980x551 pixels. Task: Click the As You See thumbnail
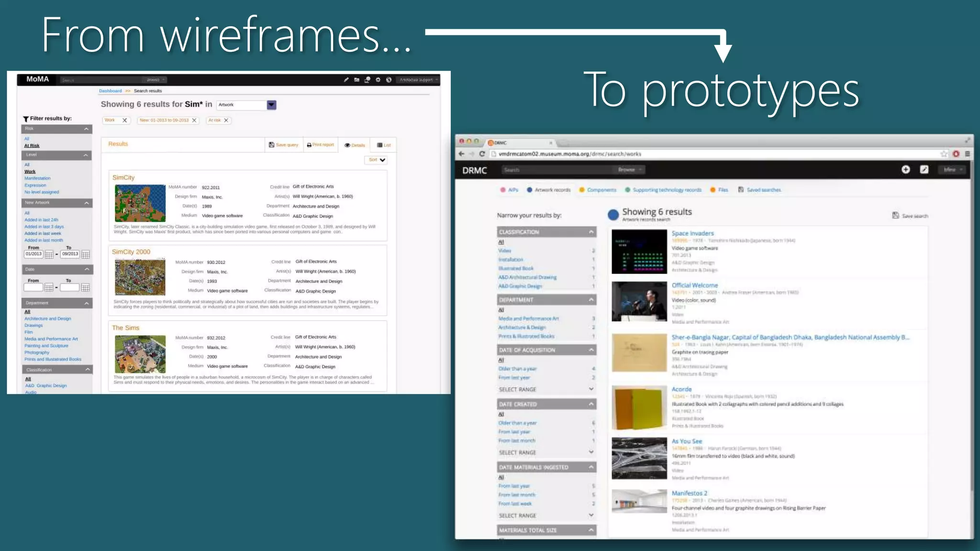639,458
